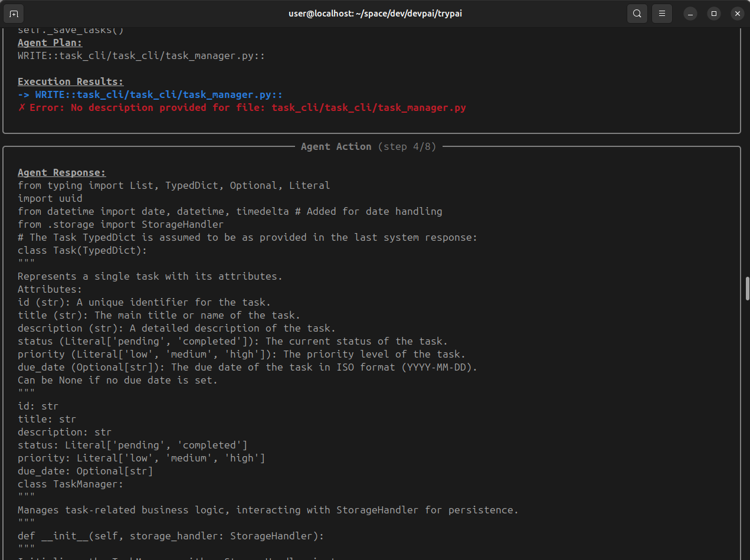Close the terminal window
750x560 pixels.
(737, 14)
